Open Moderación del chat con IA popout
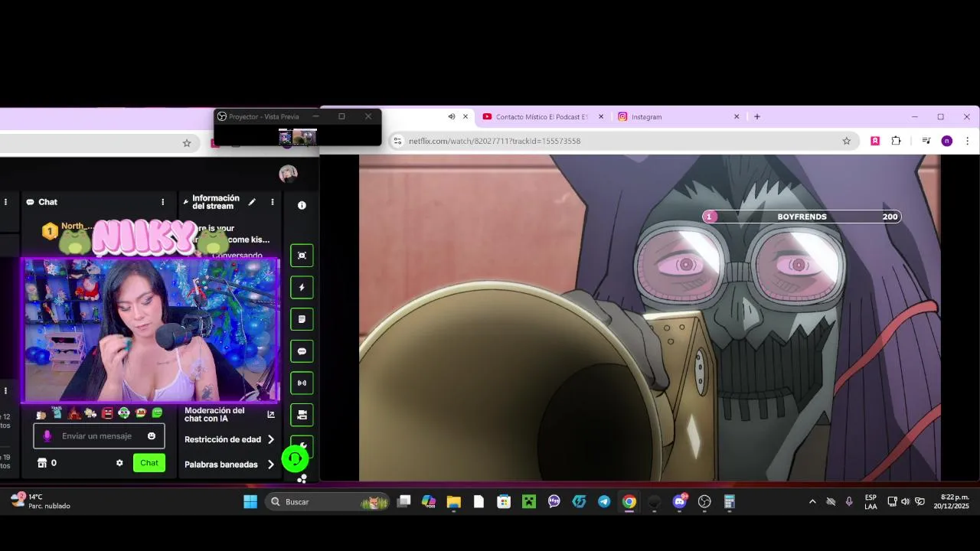Image resolution: width=980 pixels, height=551 pixels. [x=270, y=415]
